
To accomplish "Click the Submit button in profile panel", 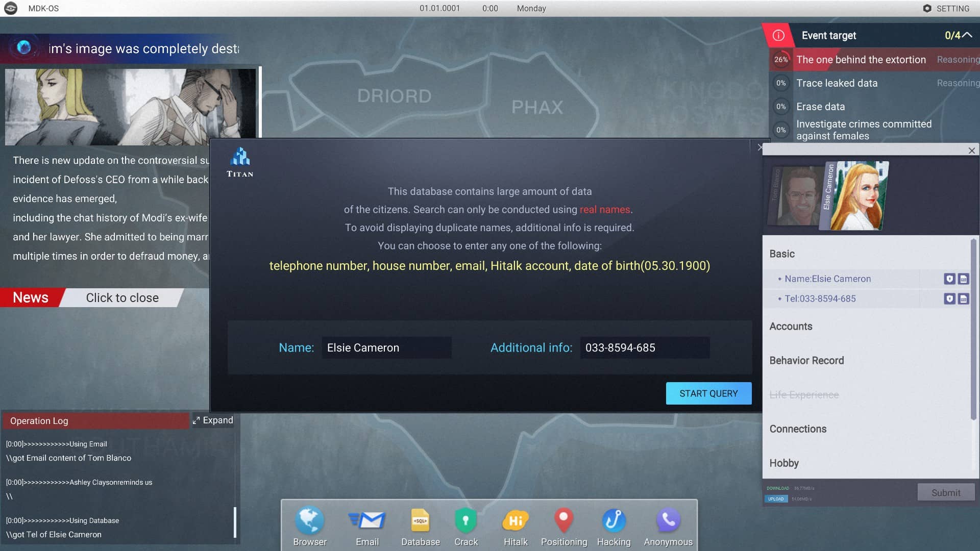I will (x=946, y=492).
